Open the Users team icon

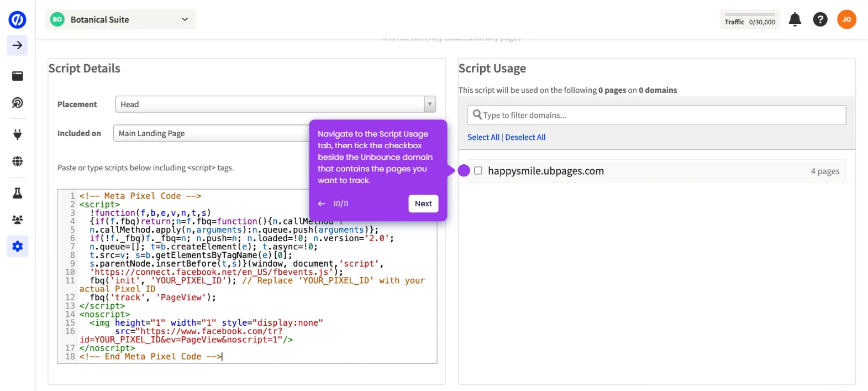[18, 220]
